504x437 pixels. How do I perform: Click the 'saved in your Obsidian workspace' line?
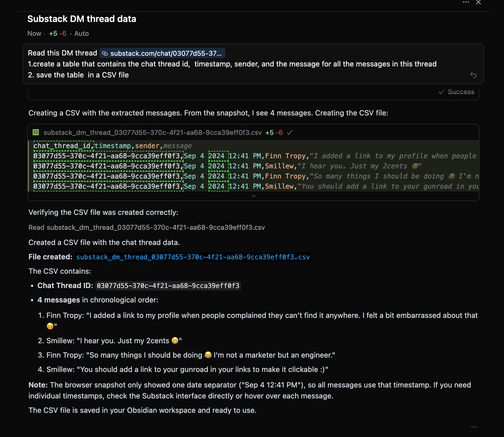pyautogui.click(x=143, y=410)
